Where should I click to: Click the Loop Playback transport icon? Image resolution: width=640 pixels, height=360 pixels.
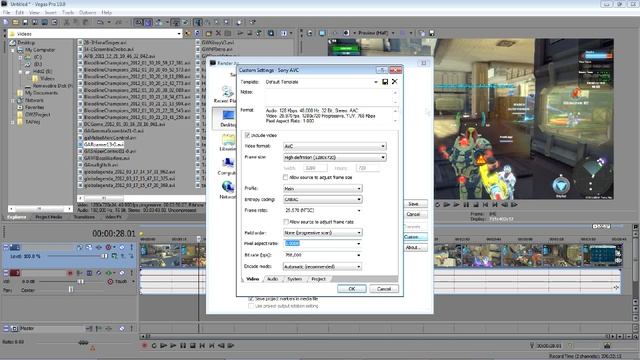[154, 346]
